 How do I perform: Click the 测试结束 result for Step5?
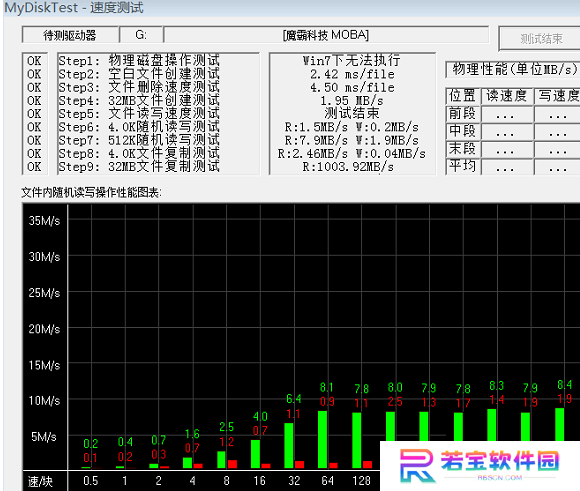click(351, 113)
